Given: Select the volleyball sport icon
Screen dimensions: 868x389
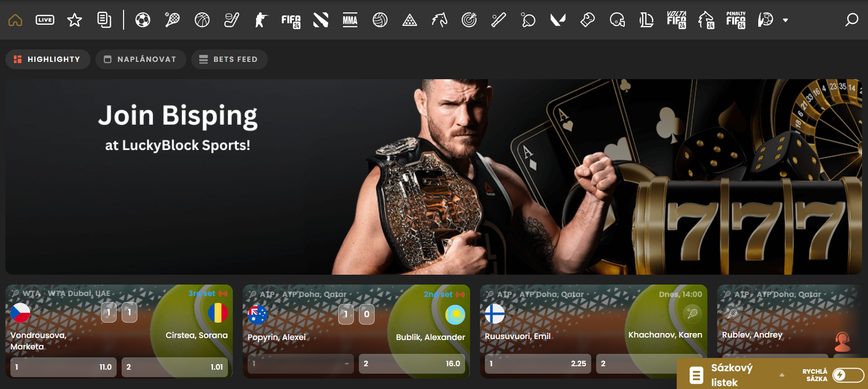Looking at the screenshot, I should (x=380, y=20).
